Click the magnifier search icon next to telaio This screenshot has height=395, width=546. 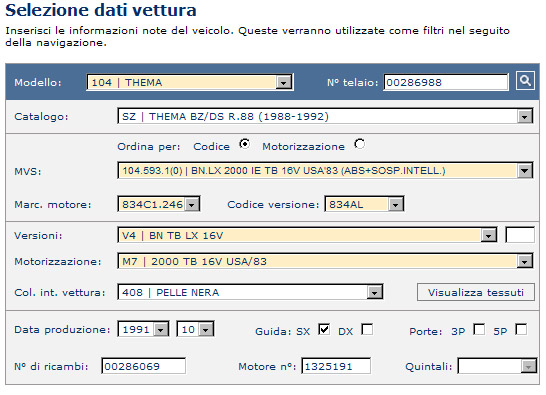pos(525,81)
